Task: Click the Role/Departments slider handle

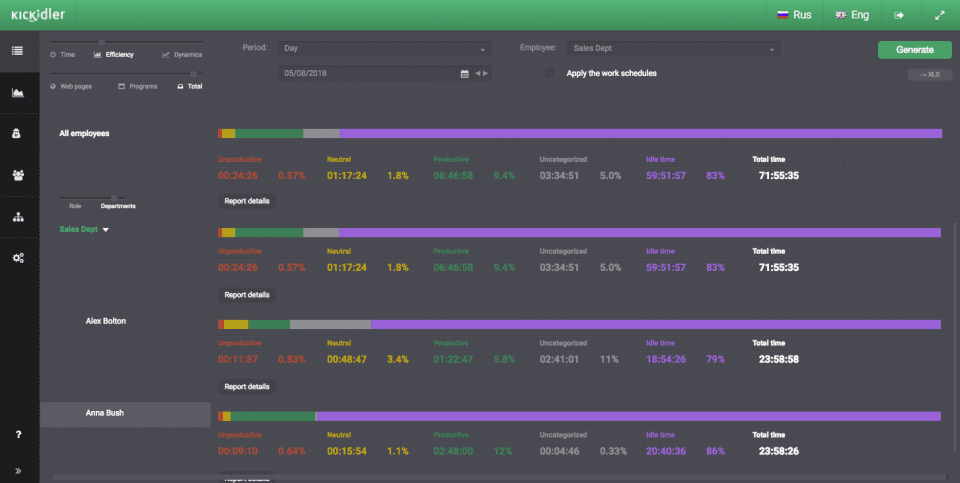Action: 114,198
